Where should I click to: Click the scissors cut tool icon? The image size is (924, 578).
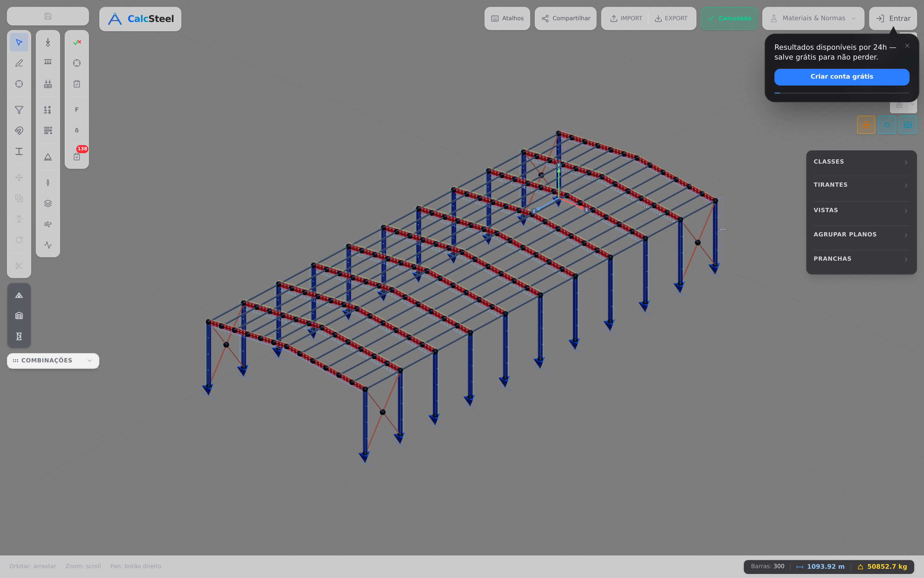[x=19, y=266]
